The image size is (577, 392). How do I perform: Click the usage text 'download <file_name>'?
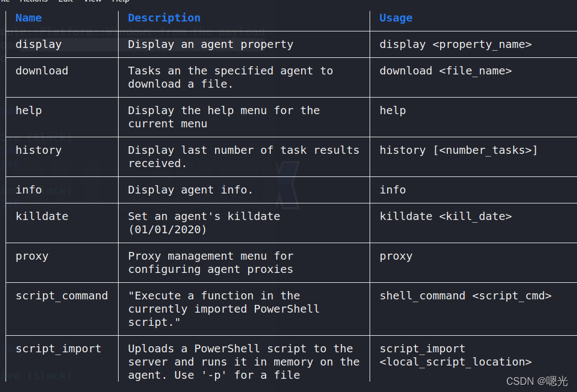tap(445, 71)
